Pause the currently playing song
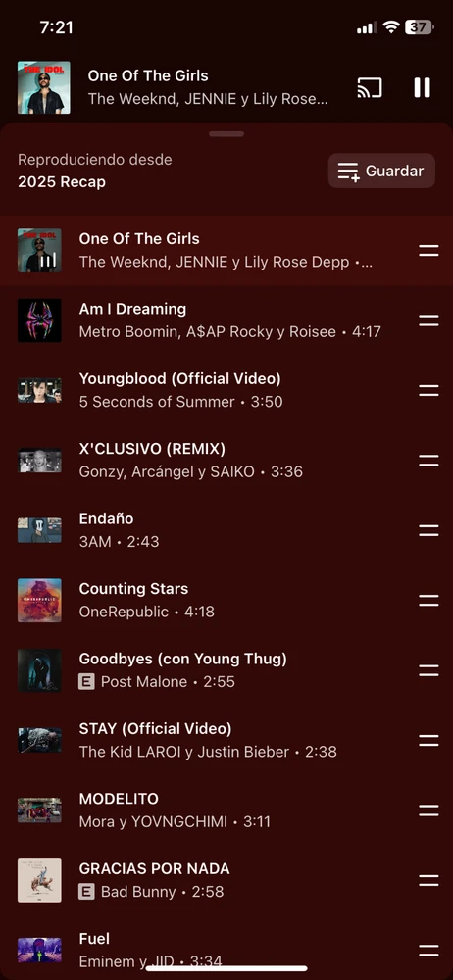Image resolution: width=453 pixels, height=980 pixels. [x=422, y=88]
